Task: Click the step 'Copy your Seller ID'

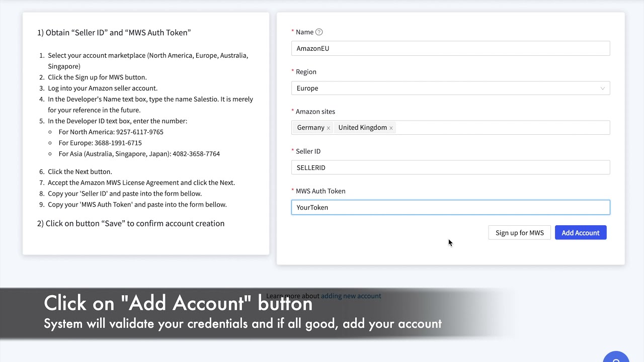Action: (x=125, y=194)
